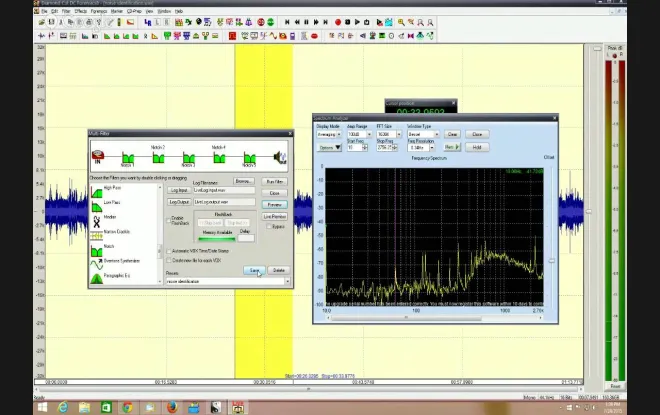
Task: Click the Open File folder icon
Action: pyautogui.click(x=42, y=22)
